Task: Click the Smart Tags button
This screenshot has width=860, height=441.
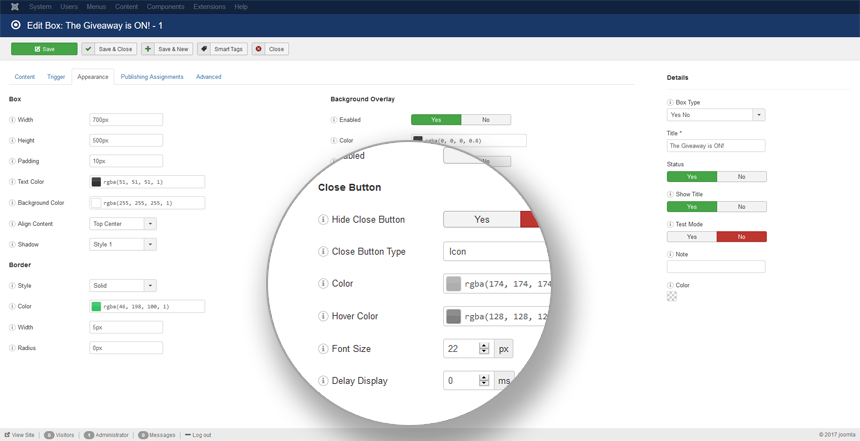Action: click(x=222, y=49)
